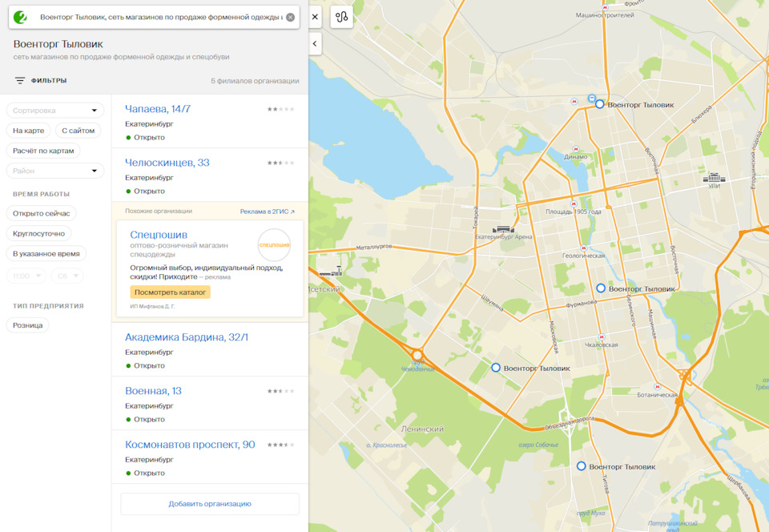Click the Посмотреть каталог button
Viewport: 769px width, 532px height.
click(x=170, y=292)
